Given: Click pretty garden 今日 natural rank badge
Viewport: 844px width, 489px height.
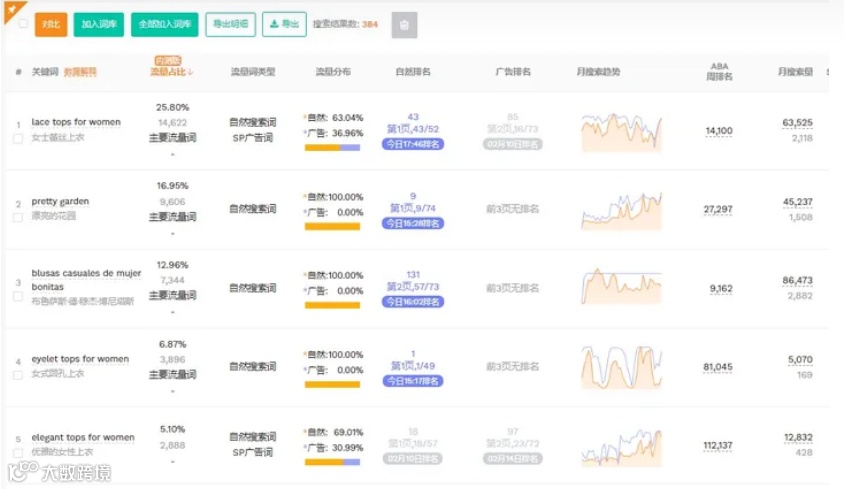Looking at the screenshot, I should (x=413, y=223).
